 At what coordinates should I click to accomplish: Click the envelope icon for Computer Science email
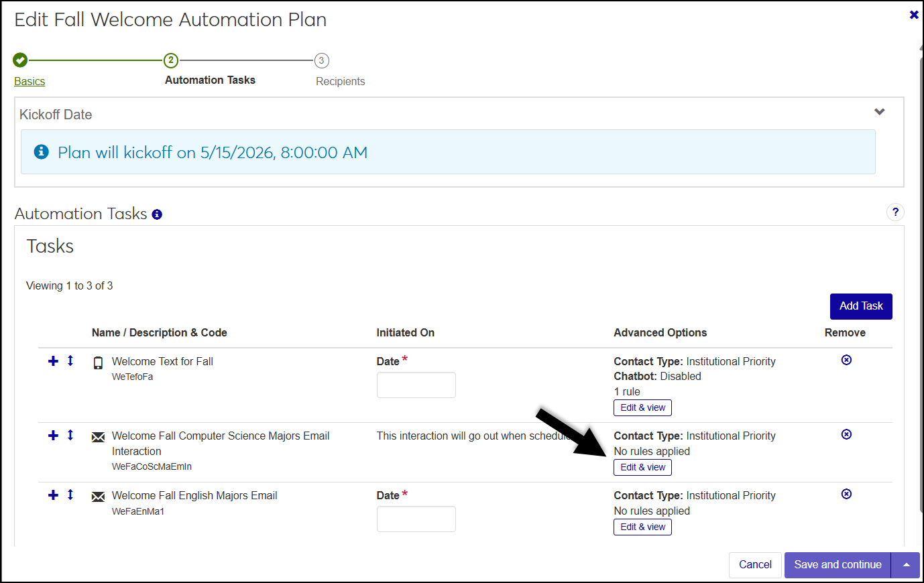(98, 436)
